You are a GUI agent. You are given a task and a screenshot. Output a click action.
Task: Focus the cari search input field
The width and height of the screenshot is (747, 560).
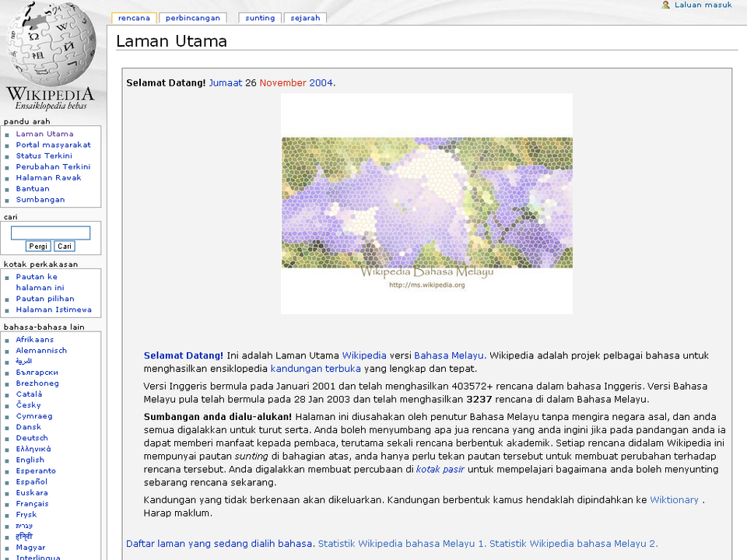point(51,233)
